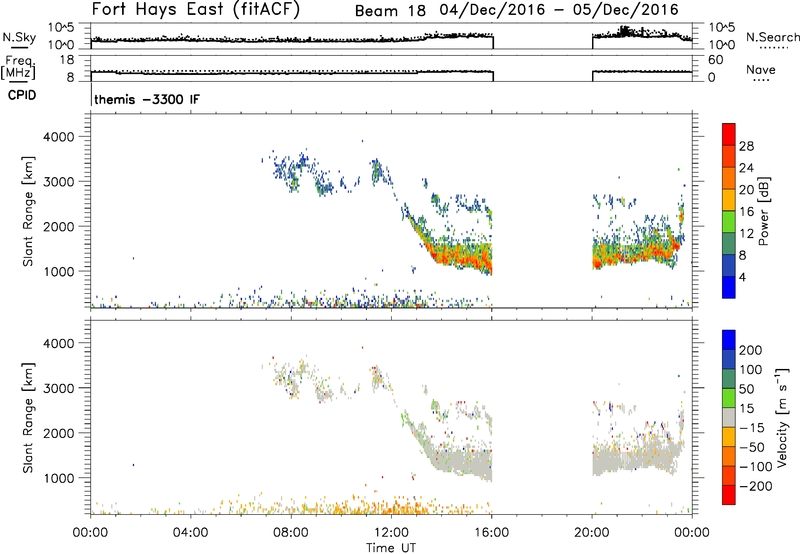Click the 12 label on Power colorbar
The image size is (800, 554).
pos(746,234)
